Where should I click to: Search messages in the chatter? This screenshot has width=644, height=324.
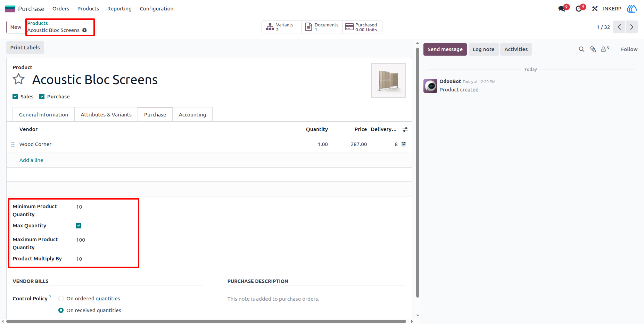(x=581, y=49)
